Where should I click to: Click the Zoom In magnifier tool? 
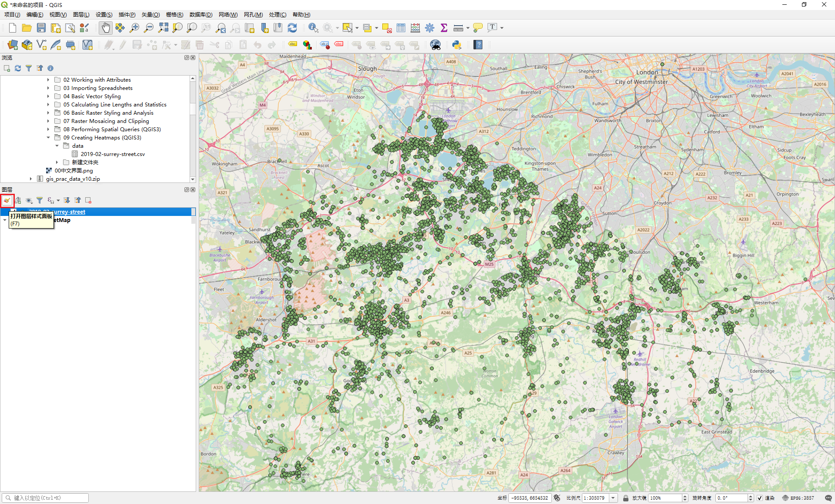[134, 28]
